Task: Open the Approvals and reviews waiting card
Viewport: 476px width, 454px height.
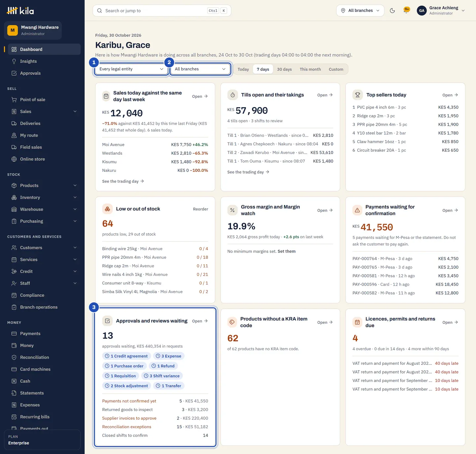Action: [x=200, y=321]
